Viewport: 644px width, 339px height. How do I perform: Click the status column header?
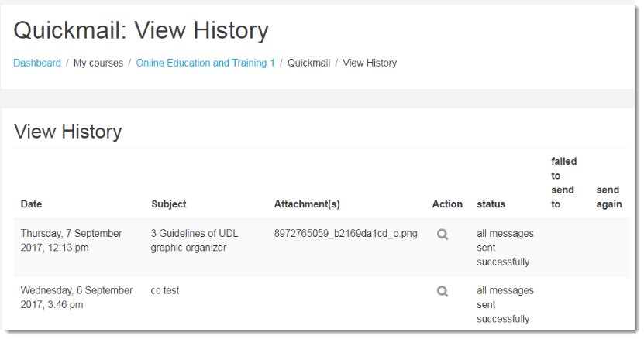point(491,204)
